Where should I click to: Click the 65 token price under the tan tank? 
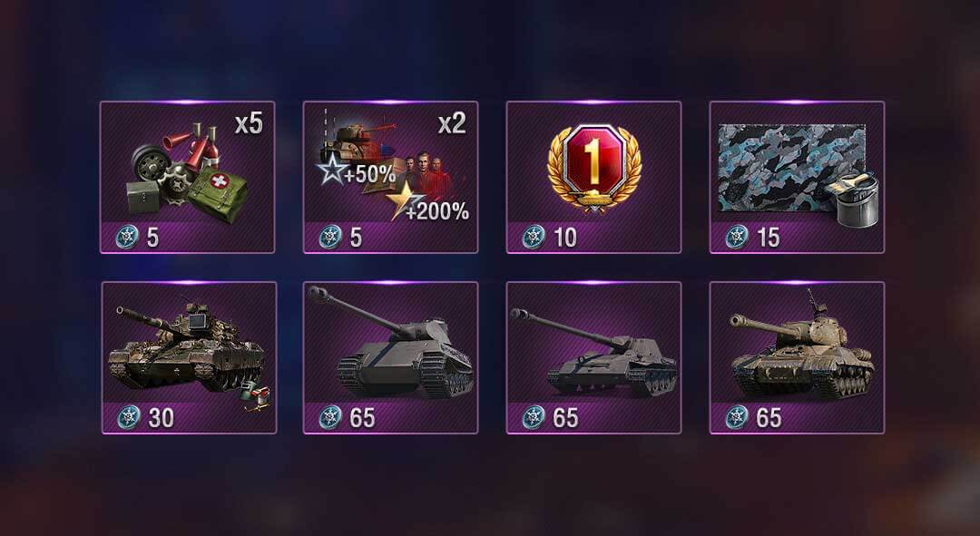[x=769, y=418]
